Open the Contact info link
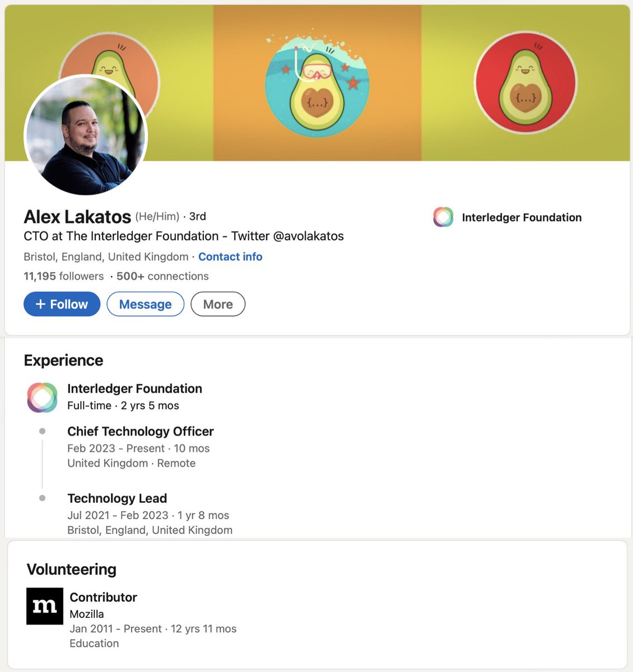Screen dimensions: 633x672 pyautogui.click(x=230, y=256)
